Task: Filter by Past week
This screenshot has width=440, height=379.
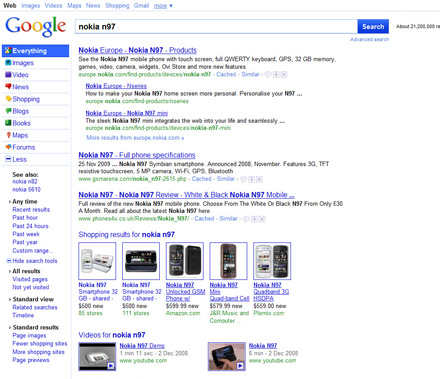Action: coord(26,234)
